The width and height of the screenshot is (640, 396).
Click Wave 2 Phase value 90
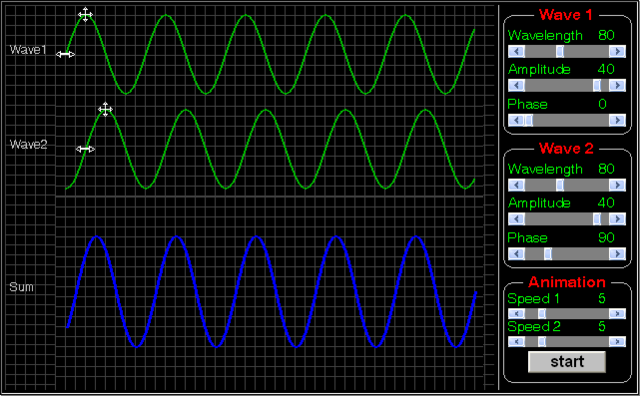coord(606,238)
